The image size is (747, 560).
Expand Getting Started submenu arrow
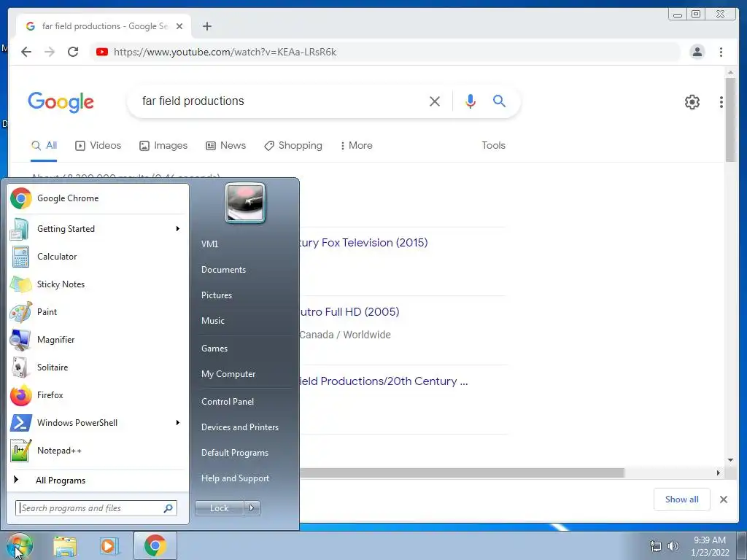pyautogui.click(x=178, y=228)
